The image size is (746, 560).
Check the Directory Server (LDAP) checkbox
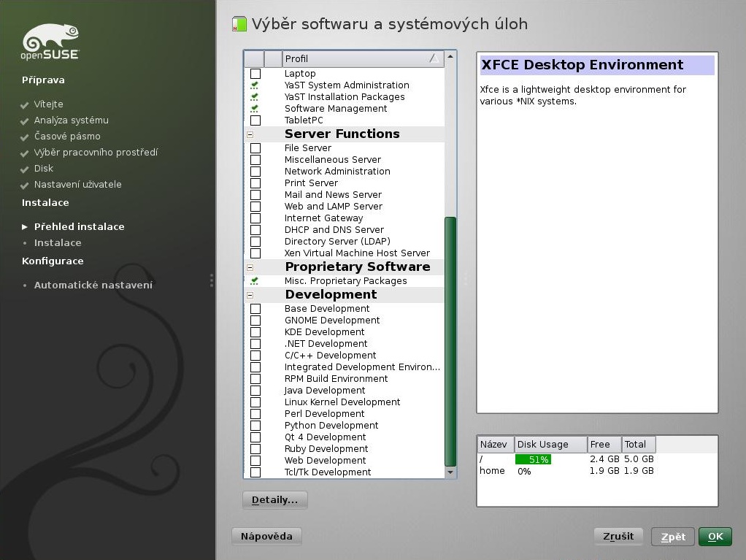[255, 241]
